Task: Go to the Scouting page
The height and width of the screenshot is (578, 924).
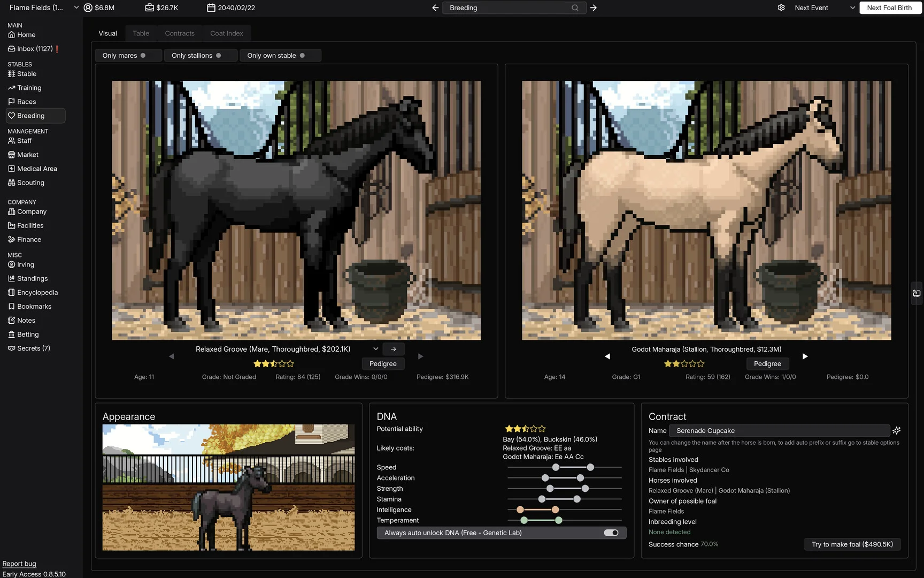Action: (x=30, y=182)
